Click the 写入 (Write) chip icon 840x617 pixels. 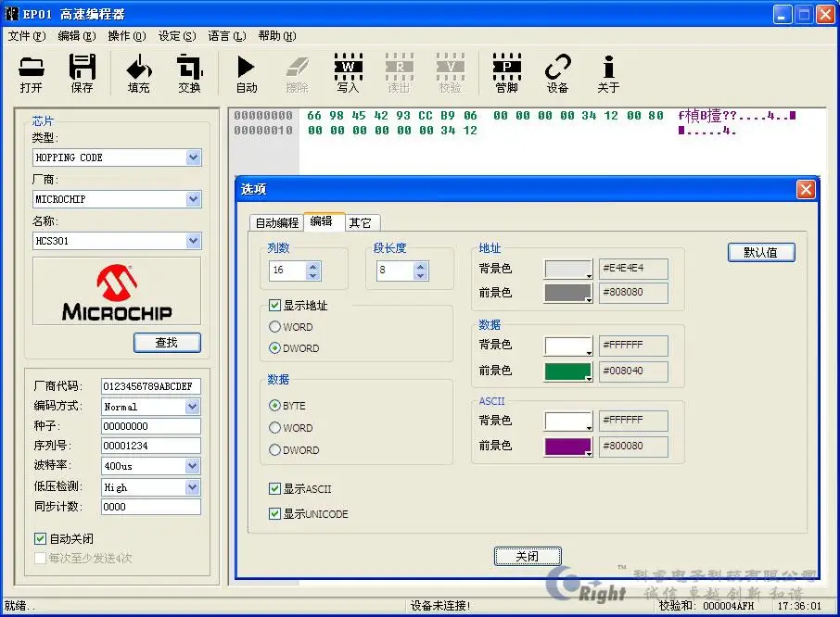pyautogui.click(x=349, y=73)
